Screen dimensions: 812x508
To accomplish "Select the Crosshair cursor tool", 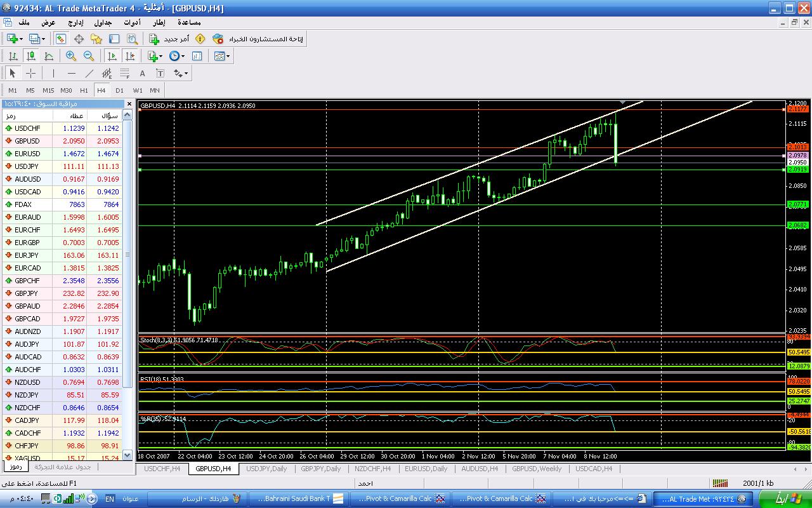I will (x=30, y=73).
